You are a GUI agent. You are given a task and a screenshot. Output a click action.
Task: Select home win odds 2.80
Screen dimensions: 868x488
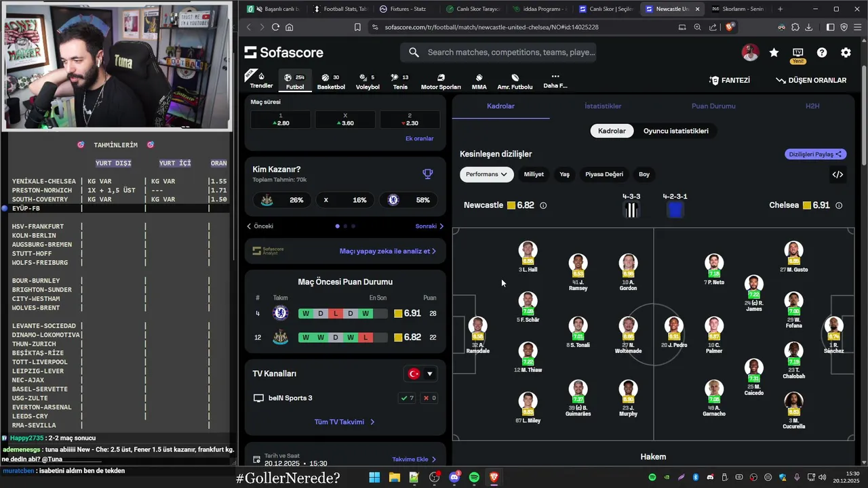281,119
